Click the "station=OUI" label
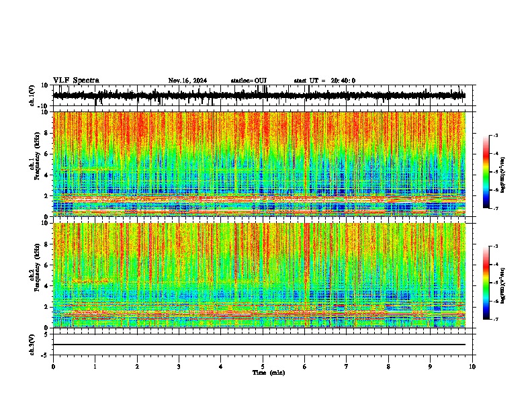Viewport: 532px width, 411px height. point(249,81)
